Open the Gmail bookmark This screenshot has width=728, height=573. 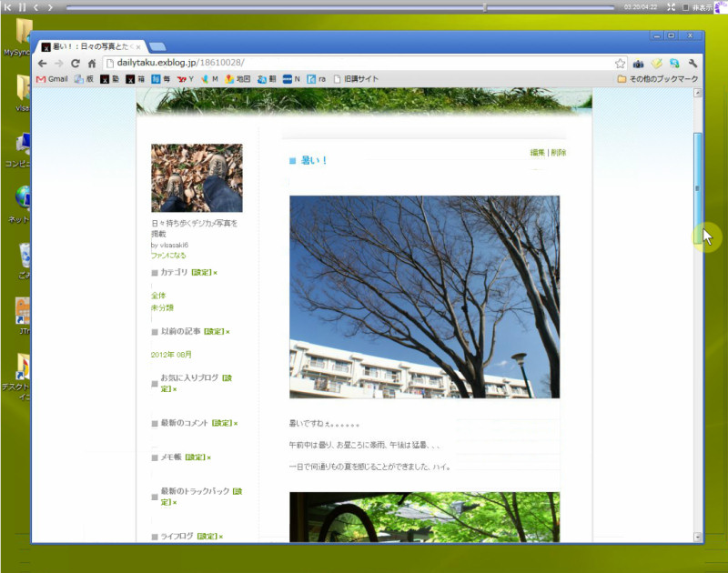[x=52, y=79]
